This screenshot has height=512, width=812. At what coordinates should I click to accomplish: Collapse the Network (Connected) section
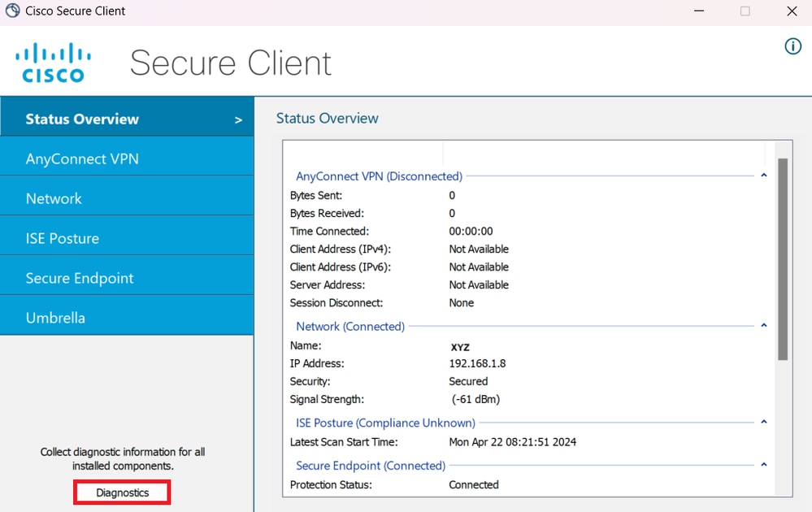(763, 326)
